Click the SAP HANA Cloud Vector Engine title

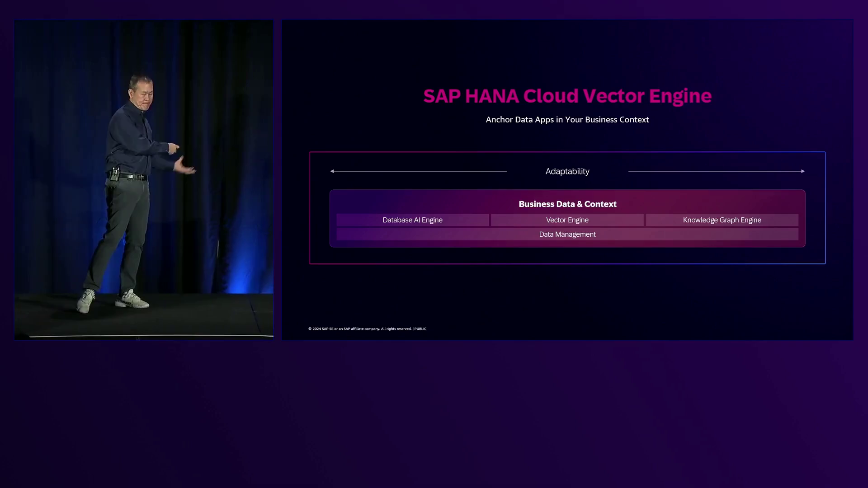point(567,96)
